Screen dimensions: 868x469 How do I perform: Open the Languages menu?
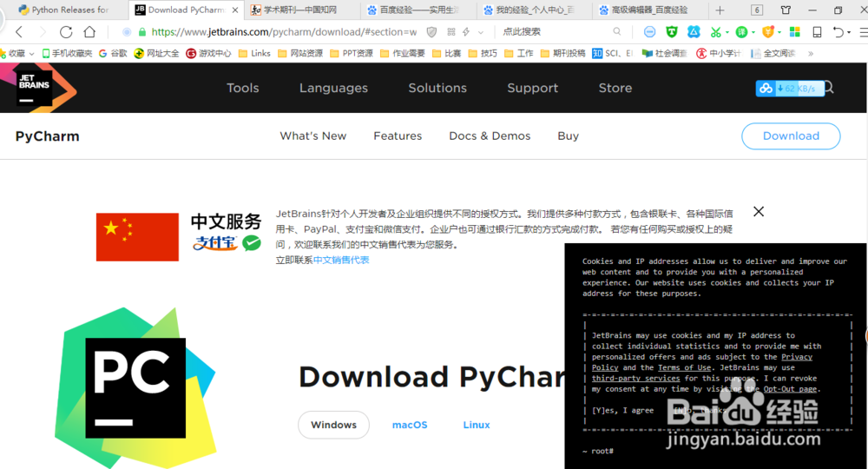333,88
